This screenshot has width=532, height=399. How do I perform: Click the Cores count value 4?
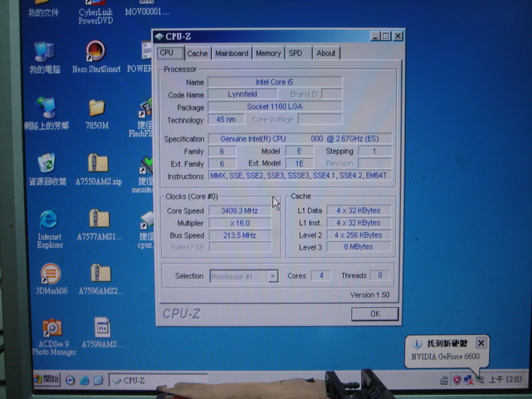click(321, 275)
